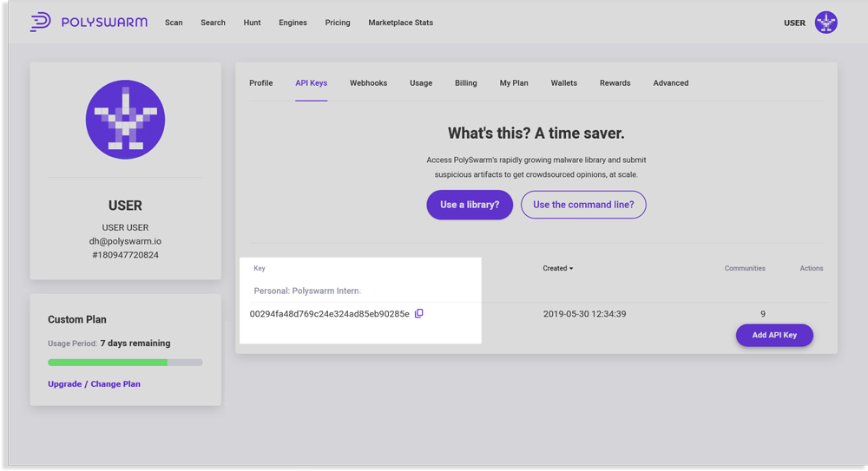This screenshot has height=471, width=868.
Task: Go to Hunt in navigation
Action: pos(252,23)
